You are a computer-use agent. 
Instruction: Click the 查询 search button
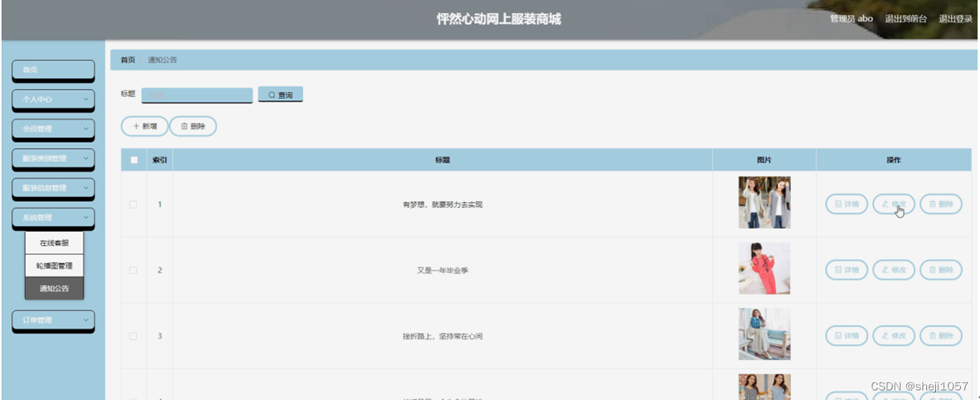click(280, 95)
